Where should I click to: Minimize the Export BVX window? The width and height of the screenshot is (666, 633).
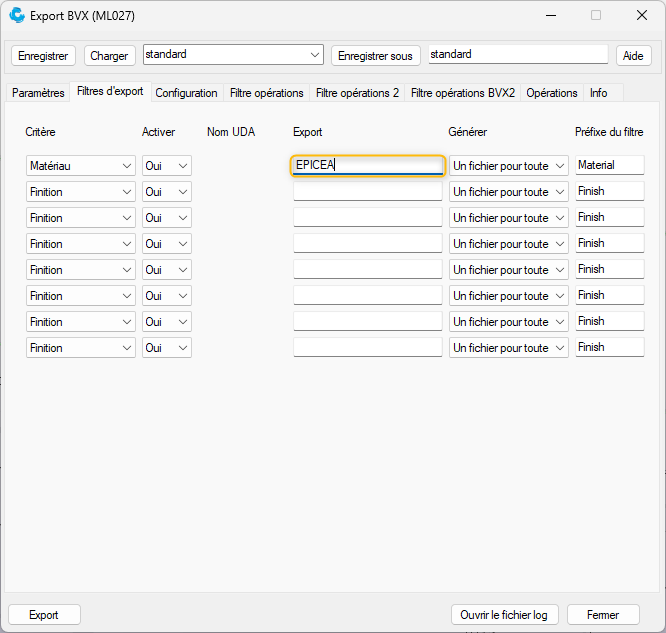point(551,16)
